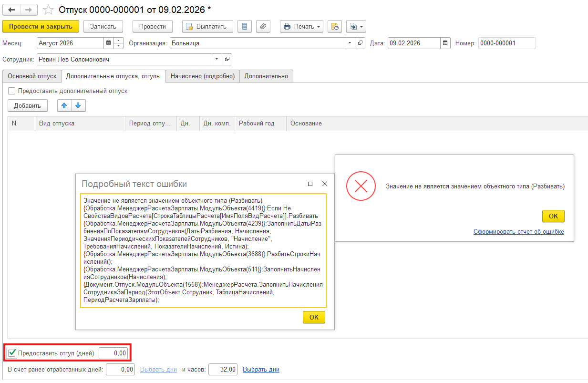The width and height of the screenshot is (588, 383).
Task: Expand the Организация dropdown list
Action: coord(351,43)
